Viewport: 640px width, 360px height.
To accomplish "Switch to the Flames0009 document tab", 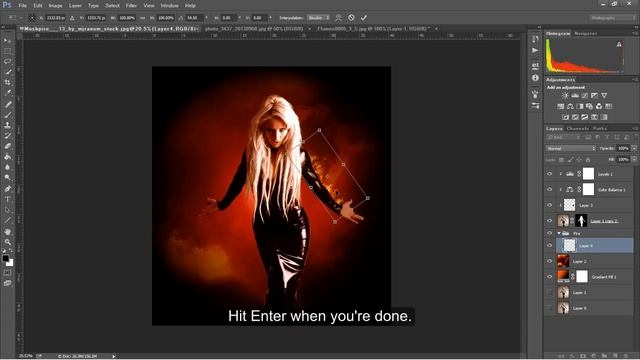I will click(373, 29).
